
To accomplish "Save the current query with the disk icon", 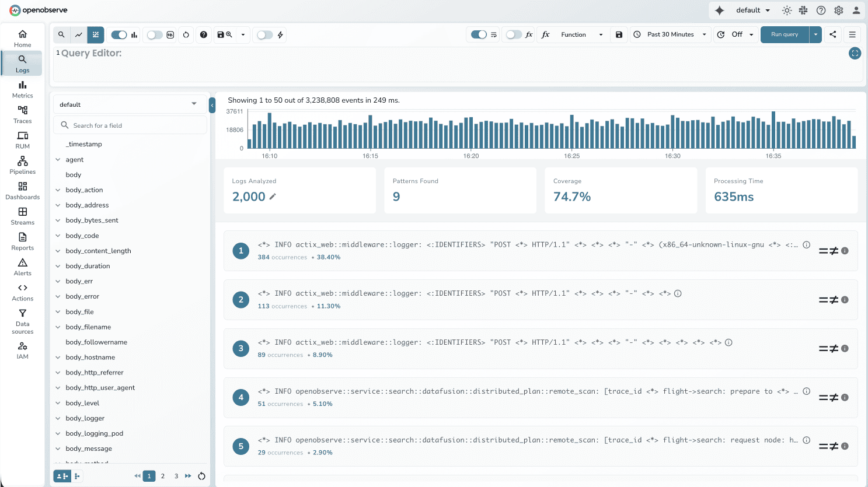I will click(221, 34).
